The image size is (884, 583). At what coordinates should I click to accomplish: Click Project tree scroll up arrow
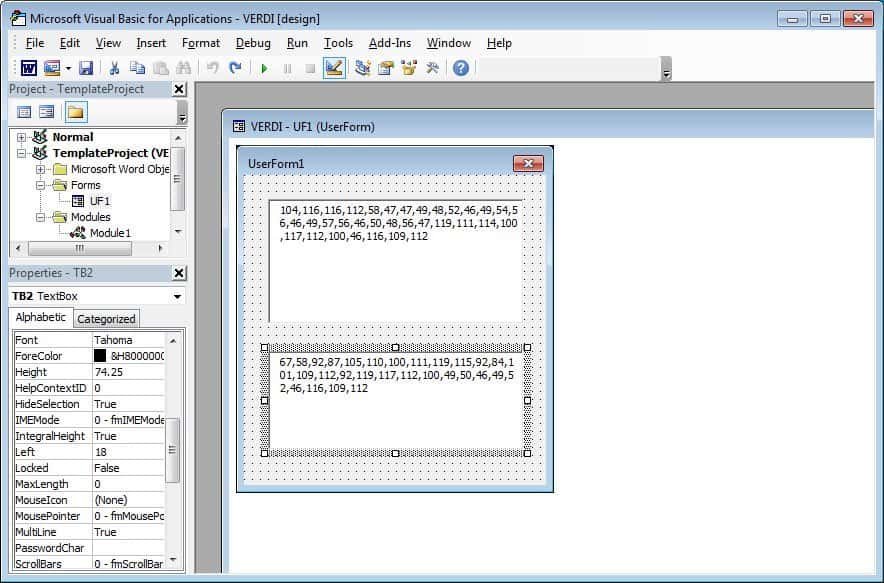tap(178, 138)
